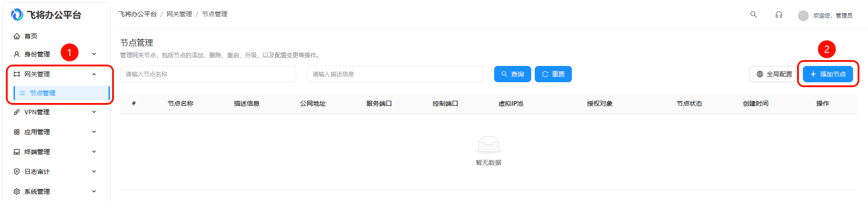
Task: Click the 系统管理 gear icon
Action: pyautogui.click(x=17, y=192)
